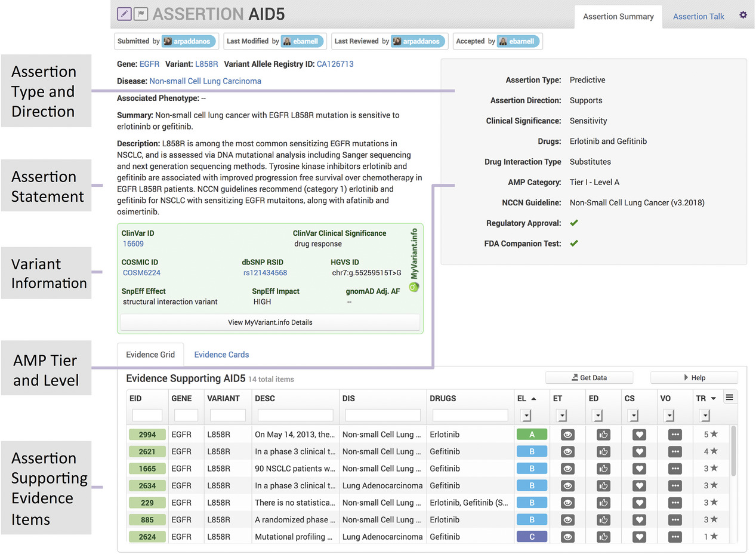Open the EGFR gene link
This screenshot has height=554, width=756.
click(x=149, y=64)
